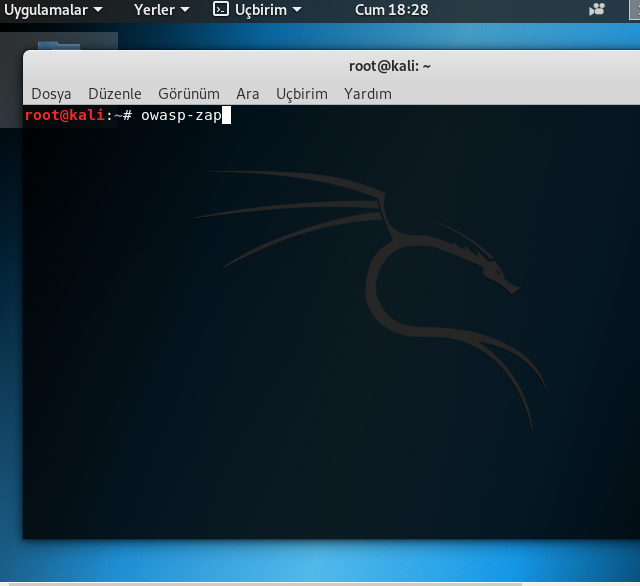The height and width of the screenshot is (586, 640).
Task: Open the Görünüm menu in the terminal
Action: (x=189, y=94)
